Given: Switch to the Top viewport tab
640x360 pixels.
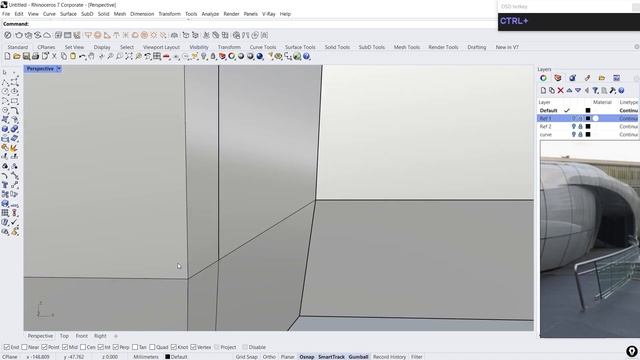Looking at the screenshot, I should [64, 336].
